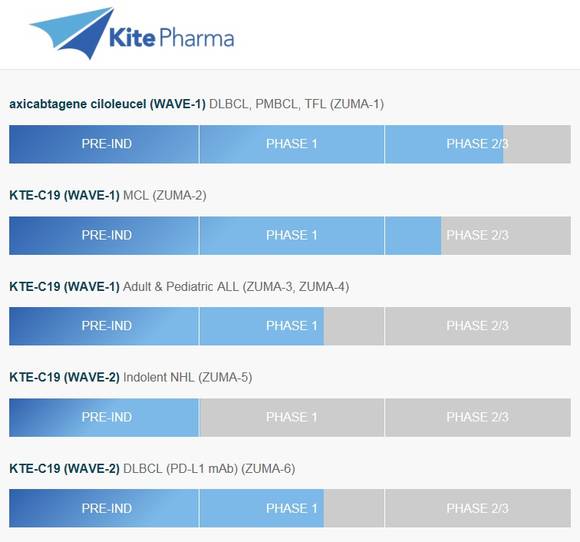
Task: Click PRE-IND segment of ZUMA-6 bar
Action: point(104,508)
